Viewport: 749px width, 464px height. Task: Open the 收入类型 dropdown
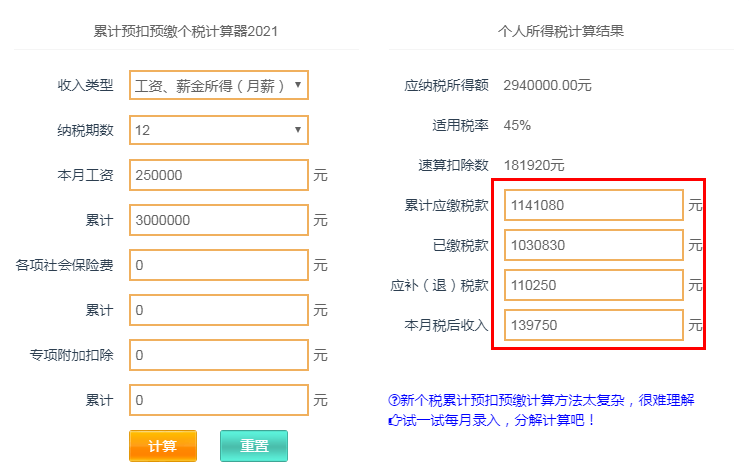coord(219,85)
